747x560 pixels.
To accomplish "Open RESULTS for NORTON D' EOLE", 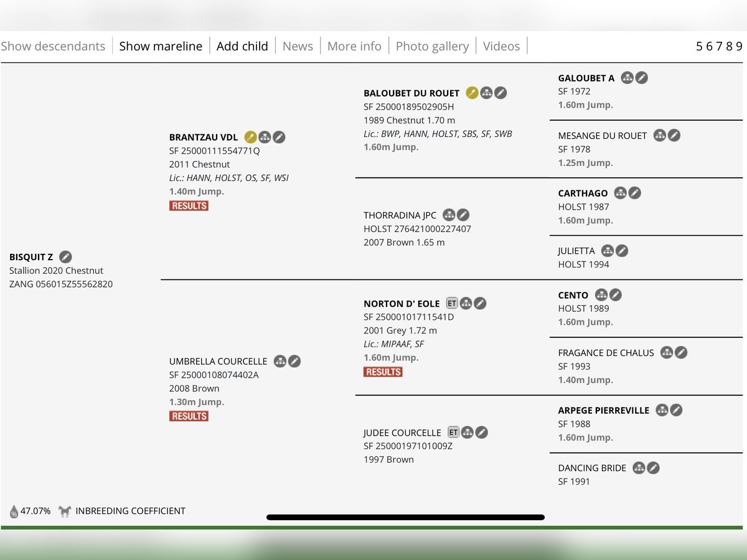I will 383,372.
